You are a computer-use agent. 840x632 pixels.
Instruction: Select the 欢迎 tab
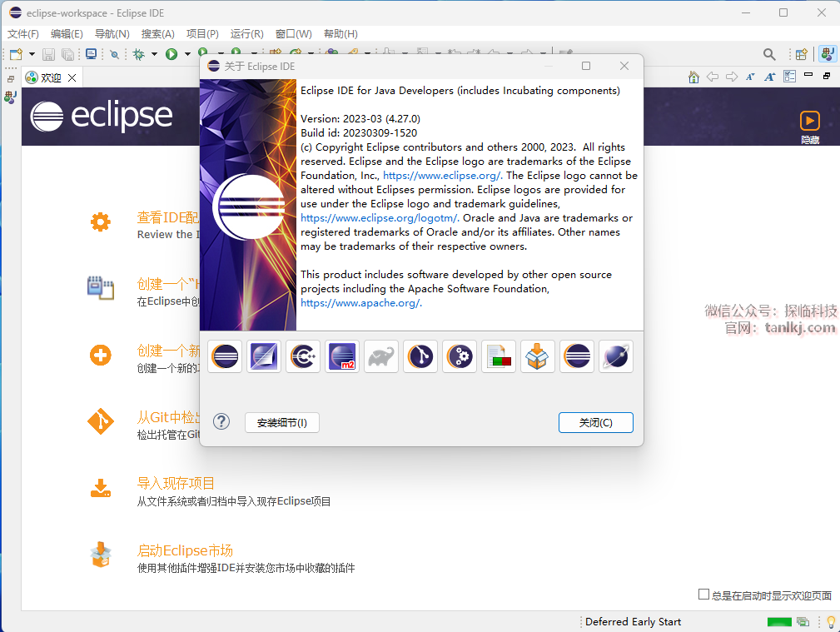(x=51, y=77)
